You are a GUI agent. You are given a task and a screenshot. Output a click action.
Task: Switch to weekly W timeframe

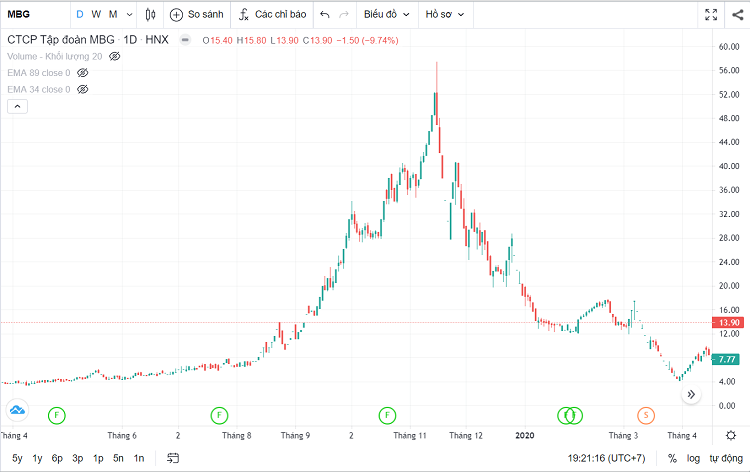tap(96, 15)
